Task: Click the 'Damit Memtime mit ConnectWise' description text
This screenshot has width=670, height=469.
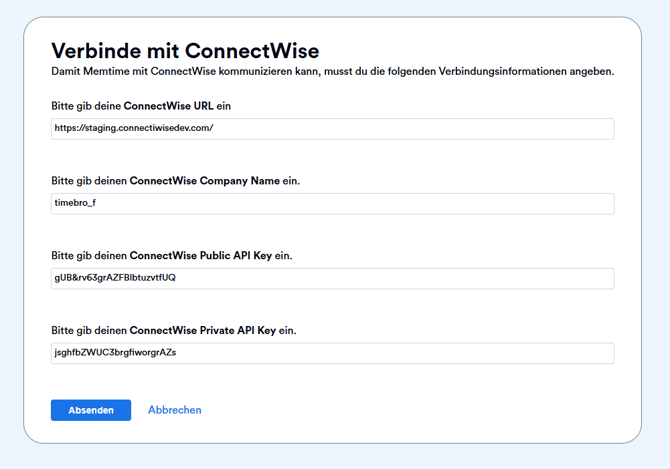Action: 332,72
